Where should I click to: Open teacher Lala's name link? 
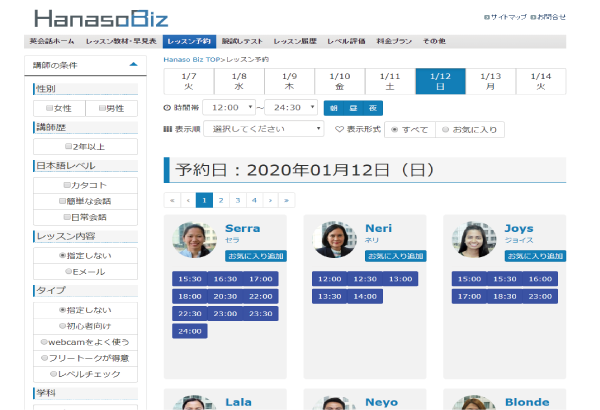(238, 402)
